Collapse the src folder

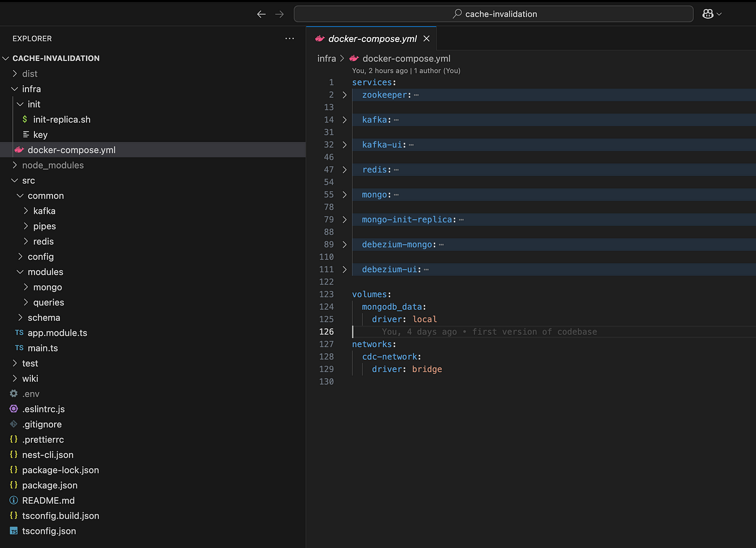(153, 180)
